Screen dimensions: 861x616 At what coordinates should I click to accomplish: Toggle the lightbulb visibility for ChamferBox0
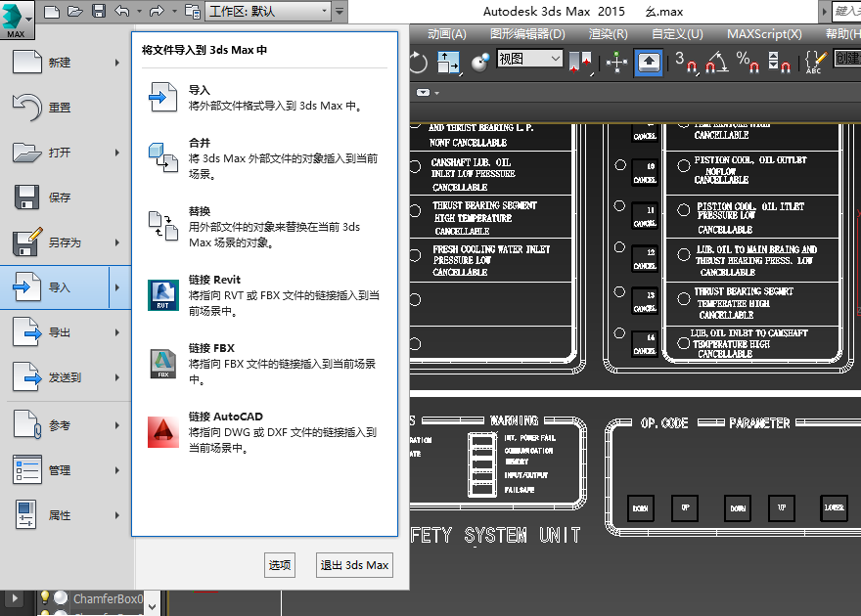[44, 598]
